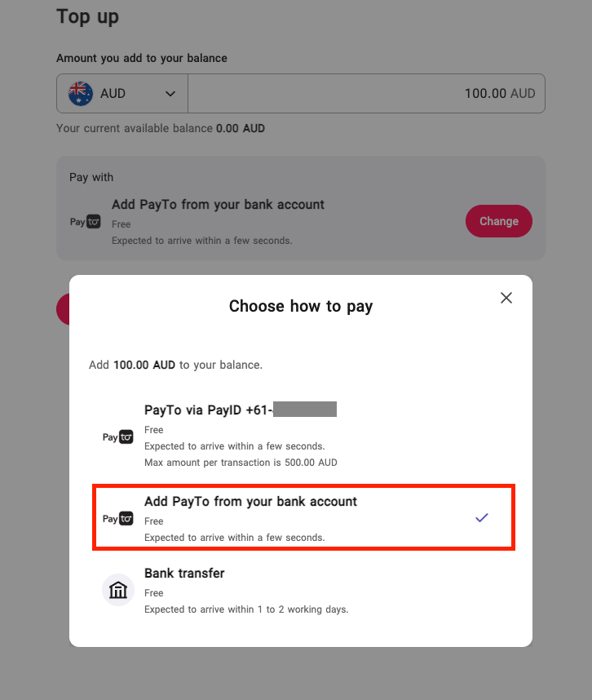The width and height of the screenshot is (592, 700).
Task: Select Add PayTo from your bank account
Action: (x=303, y=517)
